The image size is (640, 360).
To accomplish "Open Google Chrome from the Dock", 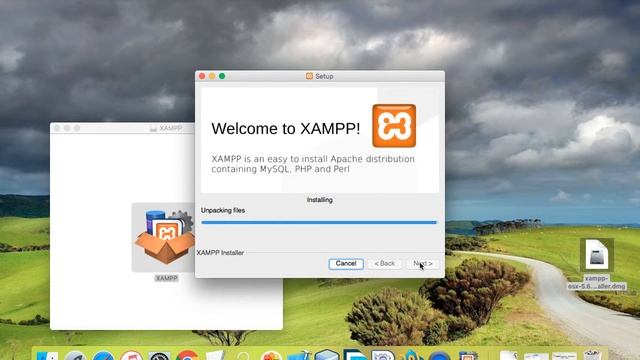I will click(x=187, y=356).
